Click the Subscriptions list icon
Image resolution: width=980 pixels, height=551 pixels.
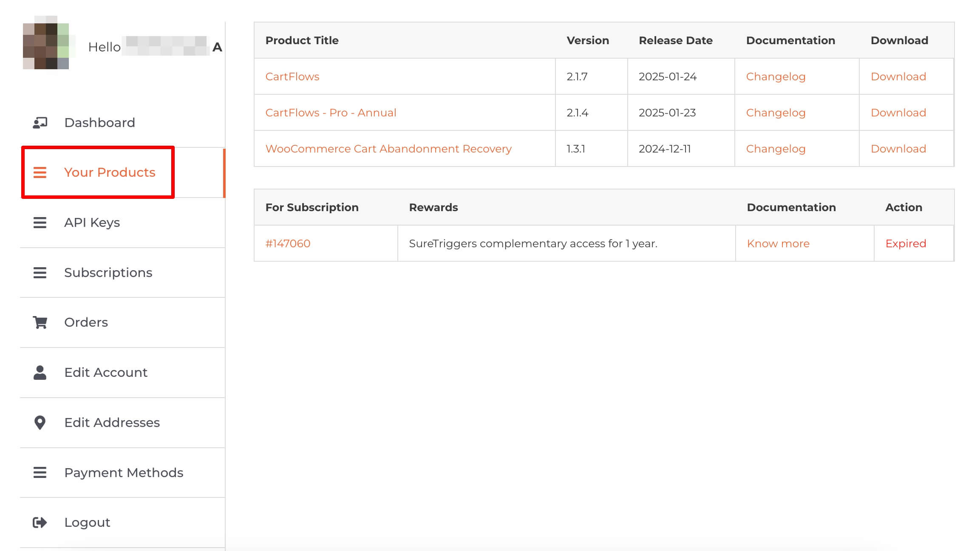[x=40, y=273]
